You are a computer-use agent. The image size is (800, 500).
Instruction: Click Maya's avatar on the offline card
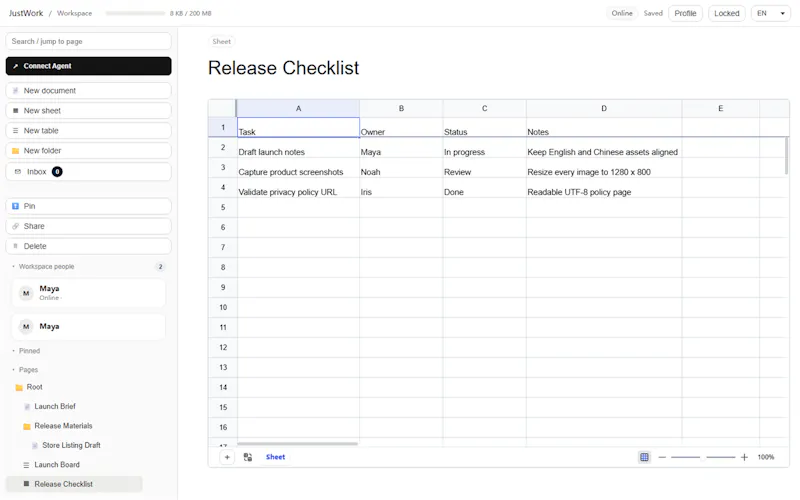coord(26,327)
